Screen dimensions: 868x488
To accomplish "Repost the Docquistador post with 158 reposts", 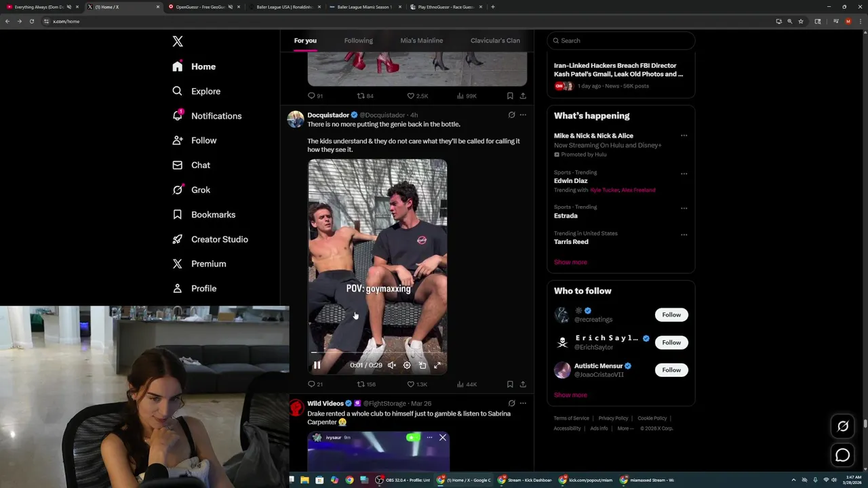I will (366, 384).
